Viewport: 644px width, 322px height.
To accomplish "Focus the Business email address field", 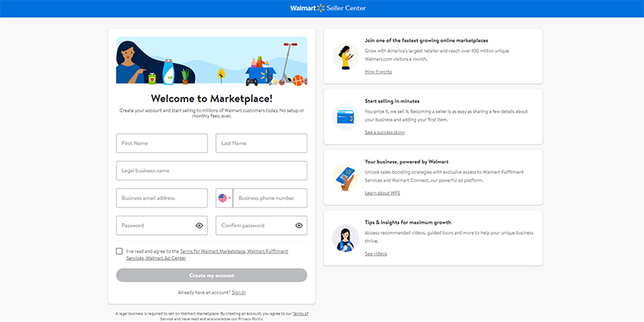I will click(x=161, y=198).
